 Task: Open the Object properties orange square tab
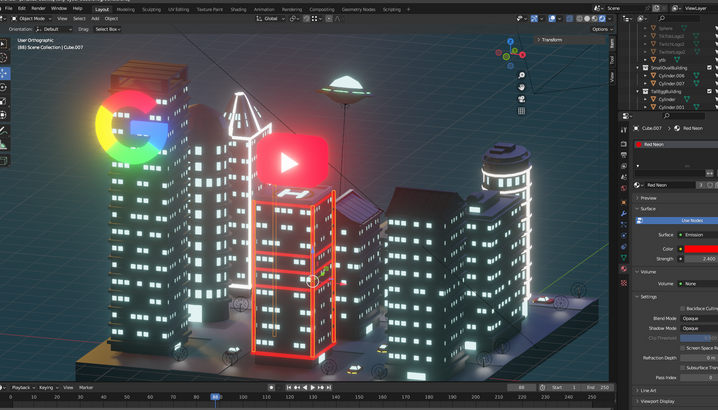(x=624, y=202)
